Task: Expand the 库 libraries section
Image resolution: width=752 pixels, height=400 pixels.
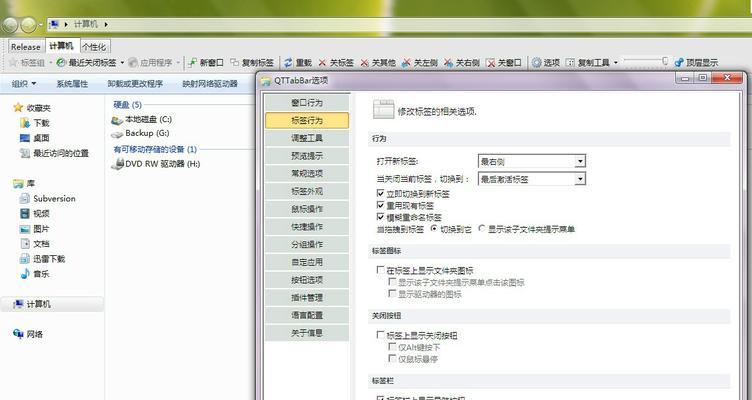Action: (24, 183)
